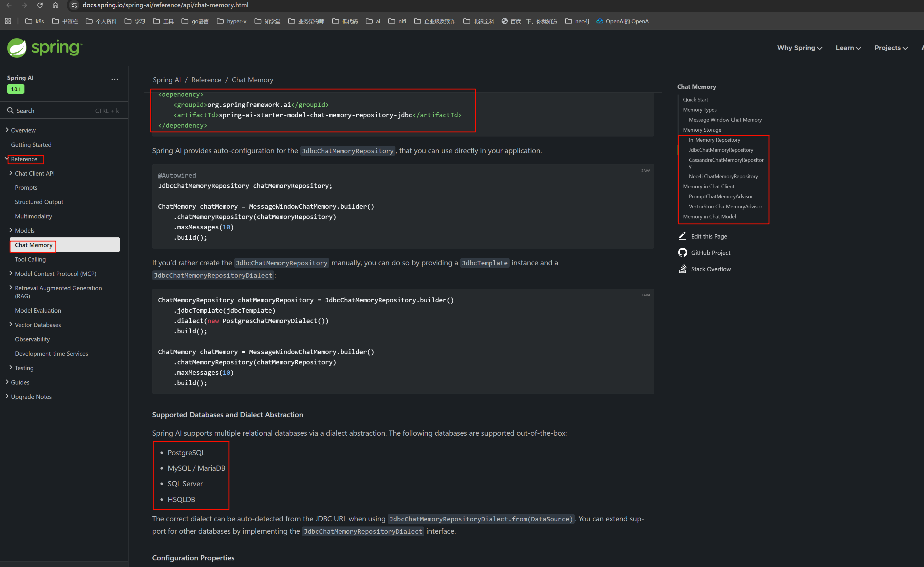Viewport: 924px width, 567px height.
Task: Click the Spring logo
Action: pos(45,48)
